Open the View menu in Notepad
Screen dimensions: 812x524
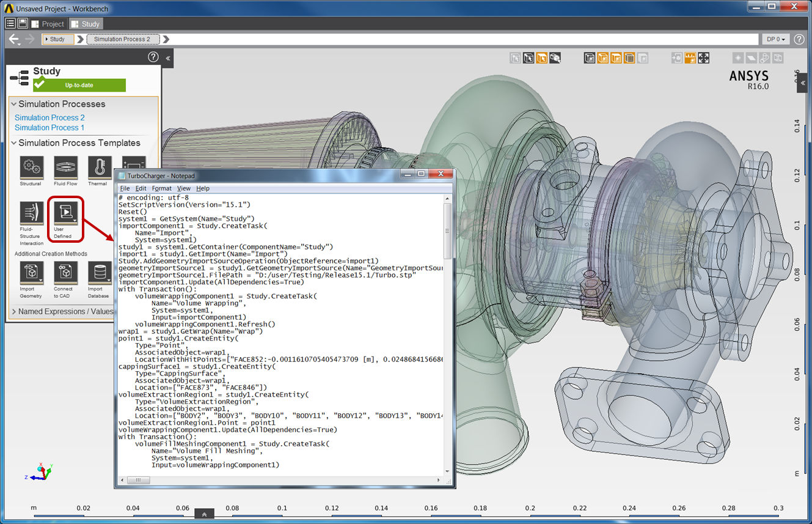tap(183, 188)
